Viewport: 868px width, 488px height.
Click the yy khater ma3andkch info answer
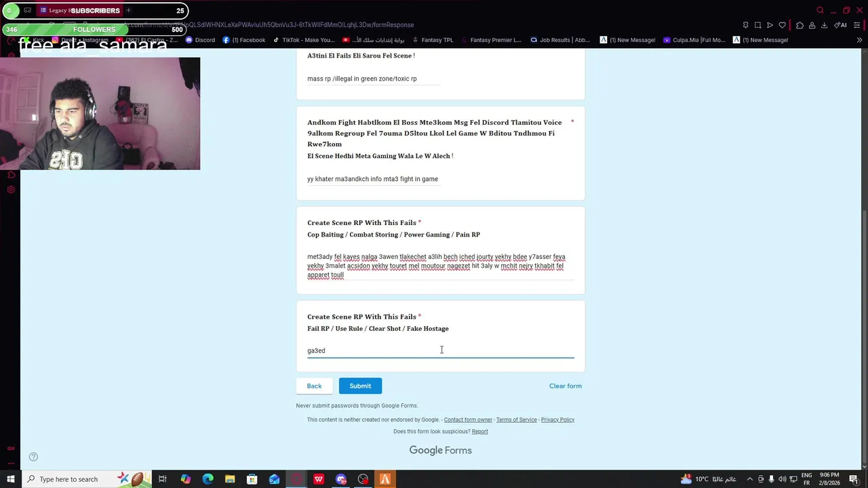pyautogui.click(x=374, y=179)
